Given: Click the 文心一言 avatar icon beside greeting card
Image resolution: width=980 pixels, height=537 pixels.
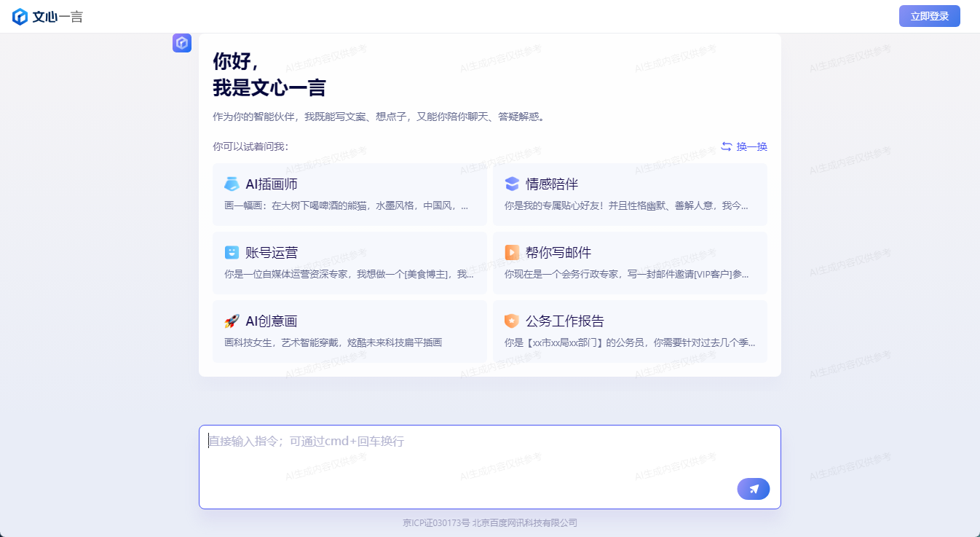Looking at the screenshot, I should pyautogui.click(x=182, y=43).
